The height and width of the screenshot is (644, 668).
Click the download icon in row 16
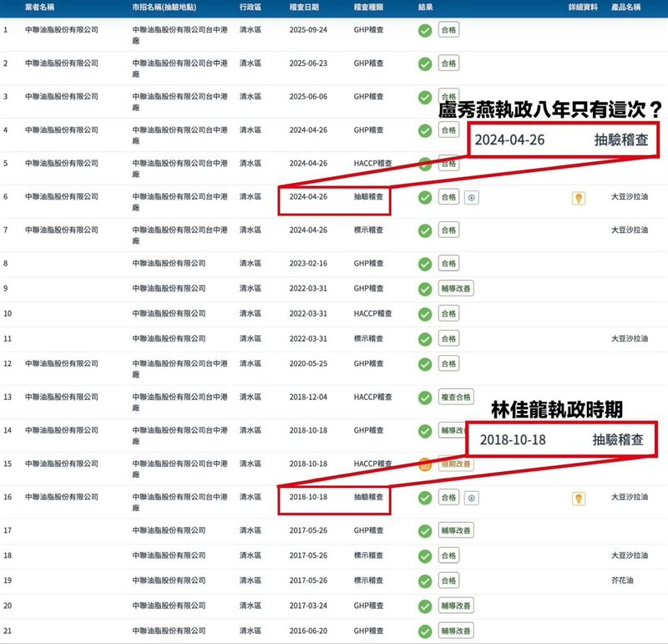(x=471, y=498)
